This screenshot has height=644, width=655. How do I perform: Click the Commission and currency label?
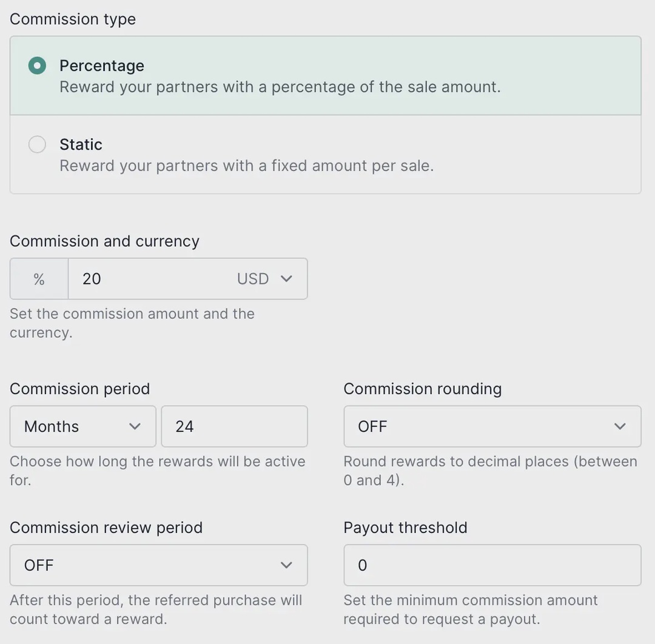(104, 241)
